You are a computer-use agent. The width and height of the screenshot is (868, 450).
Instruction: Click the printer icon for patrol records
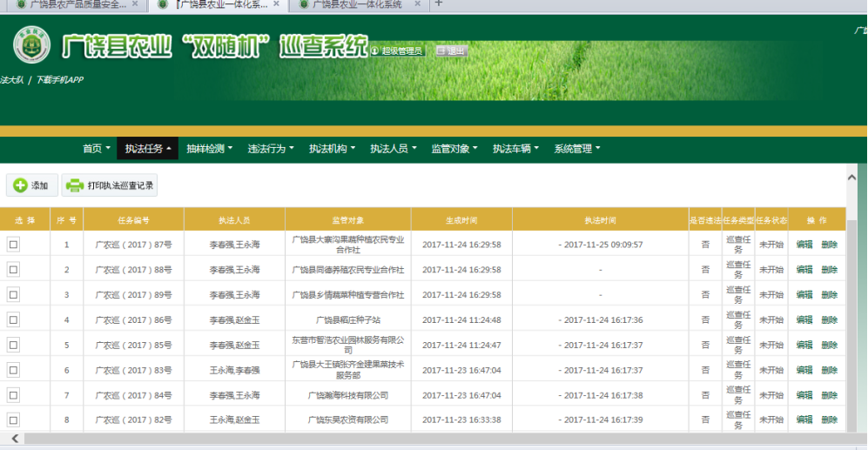[x=75, y=185]
